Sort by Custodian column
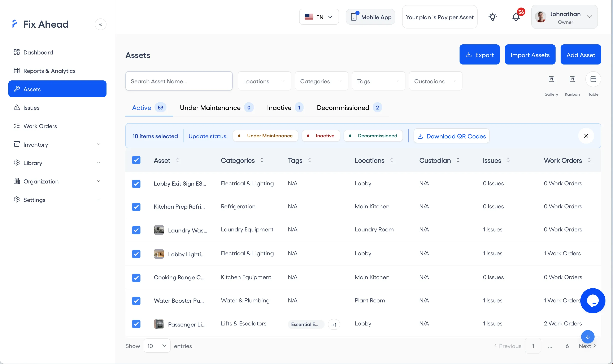This screenshot has height=364, width=613. (458, 160)
